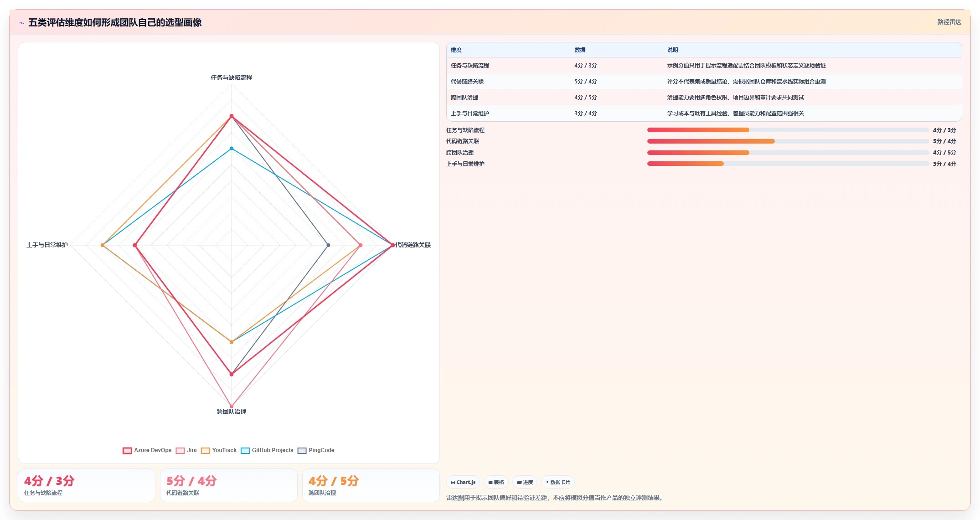Screen dimensions: 980x520
Task: Click the 任务与缺陷流程 progress bar label
Action: click(x=465, y=130)
